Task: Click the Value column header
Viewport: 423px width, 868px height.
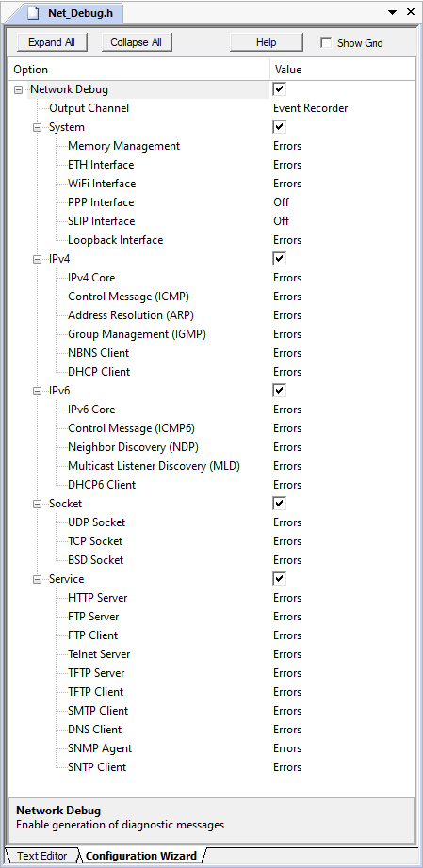Action: pos(288,70)
